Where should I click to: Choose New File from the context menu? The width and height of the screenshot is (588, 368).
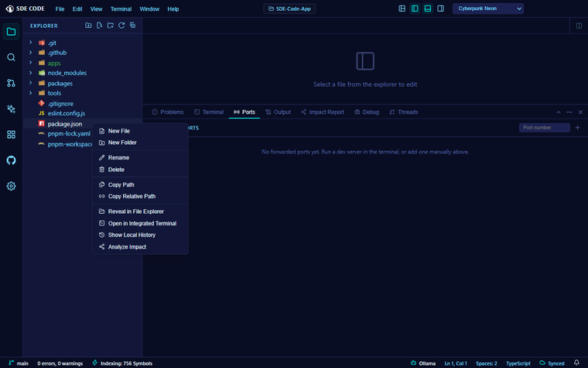click(x=140, y=131)
